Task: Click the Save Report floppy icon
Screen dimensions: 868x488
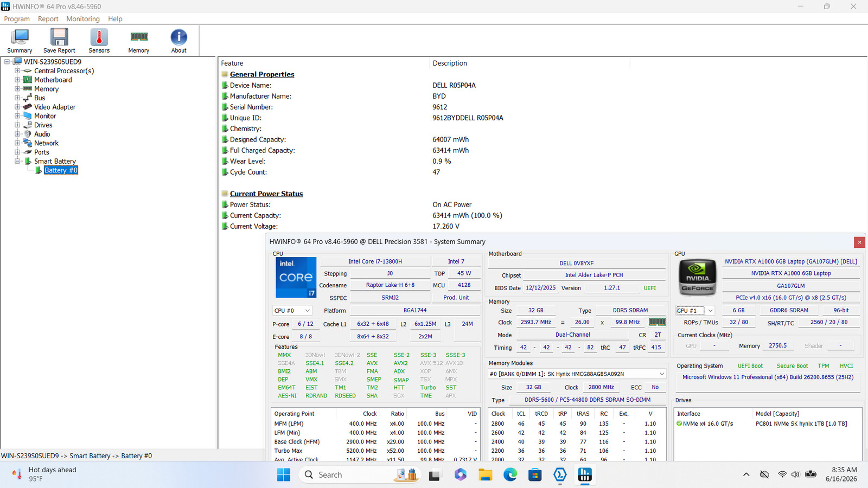Action: 59,41
